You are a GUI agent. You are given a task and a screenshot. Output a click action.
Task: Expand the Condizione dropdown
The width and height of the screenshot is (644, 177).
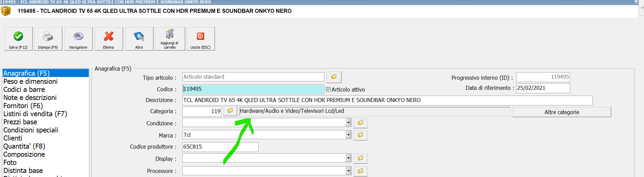(348, 123)
